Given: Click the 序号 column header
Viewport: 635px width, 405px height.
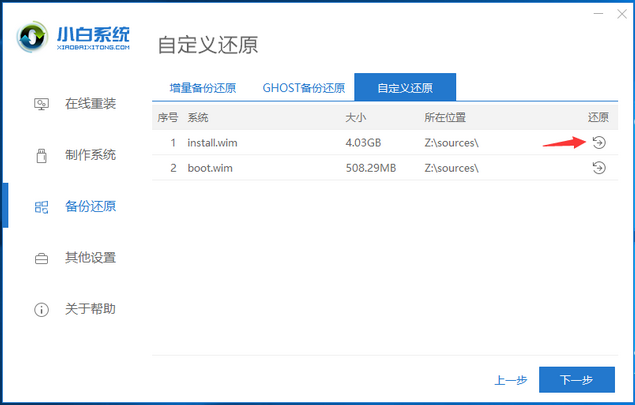Looking at the screenshot, I should [x=168, y=118].
